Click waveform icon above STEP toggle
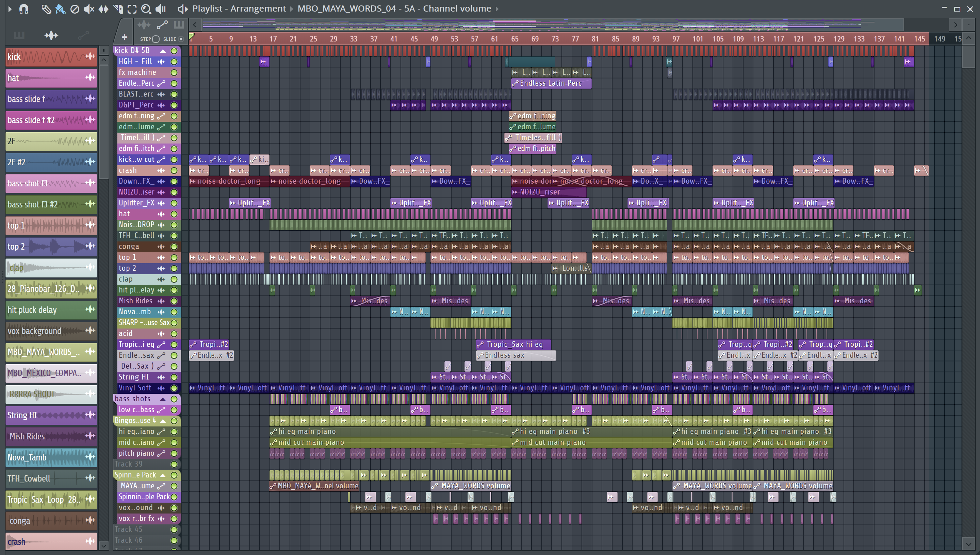 144,25
